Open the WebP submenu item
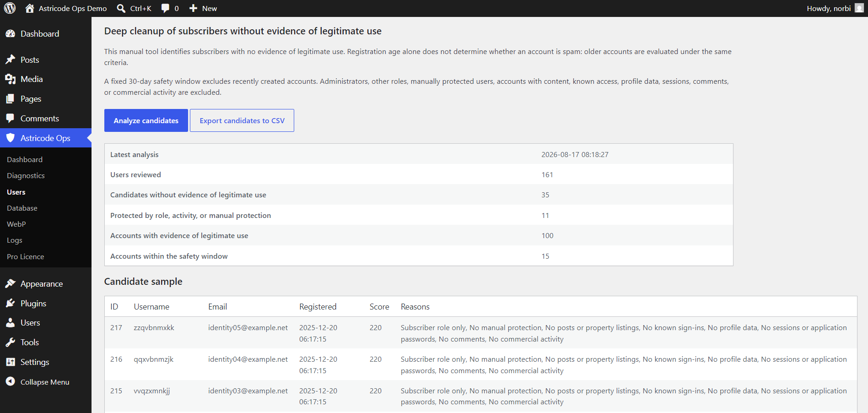 coord(16,224)
